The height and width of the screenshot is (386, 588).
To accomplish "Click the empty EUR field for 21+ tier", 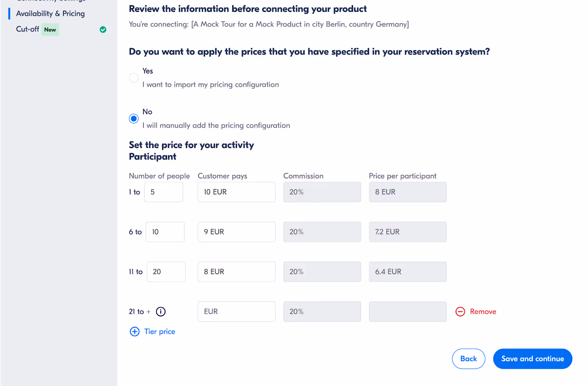I will [236, 311].
